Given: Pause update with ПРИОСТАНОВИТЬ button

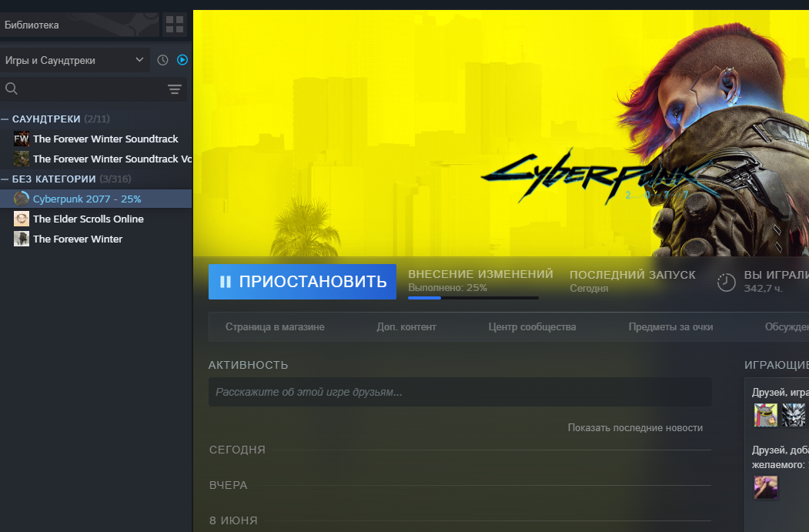Looking at the screenshot, I should (x=303, y=282).
